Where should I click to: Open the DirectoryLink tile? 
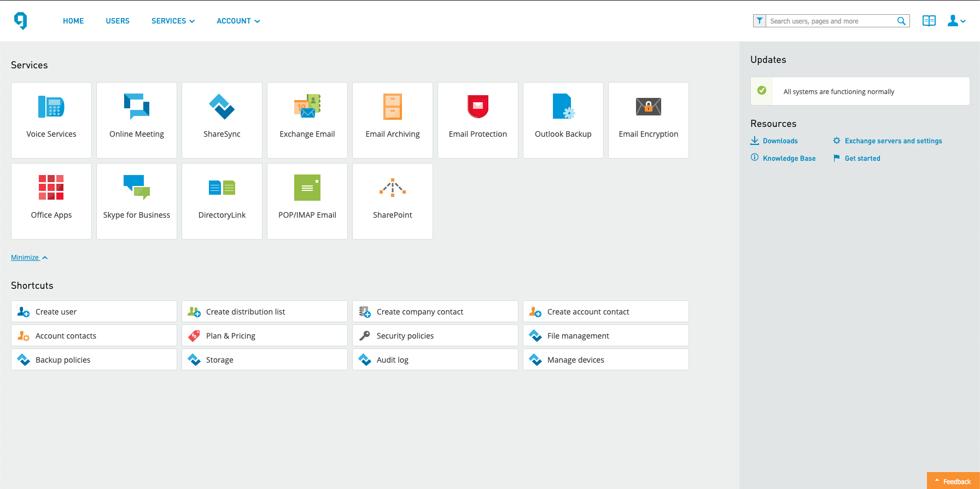pos(222,201)
